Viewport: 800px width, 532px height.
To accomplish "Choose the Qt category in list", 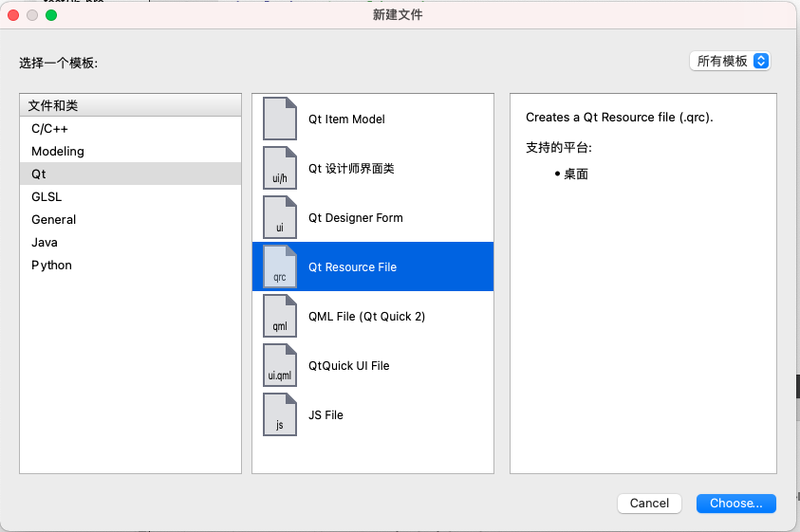I will (39, 174).
